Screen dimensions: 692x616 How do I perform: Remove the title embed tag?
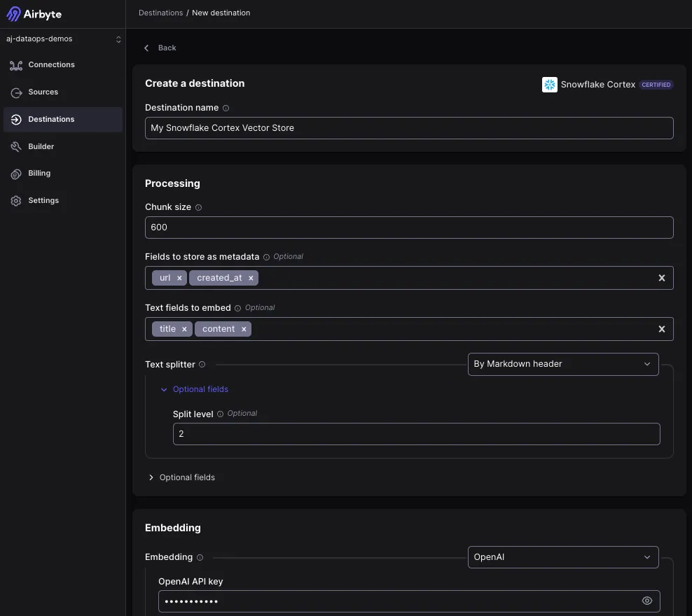point(184,329)
